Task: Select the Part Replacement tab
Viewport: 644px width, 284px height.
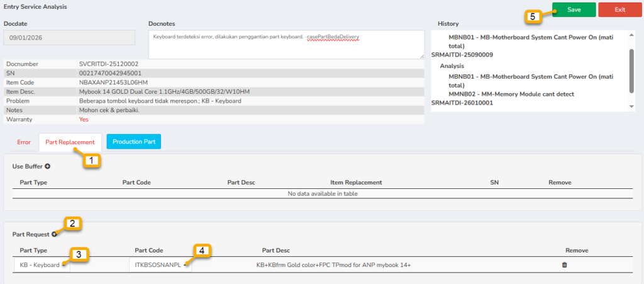Action: point(70,142)
